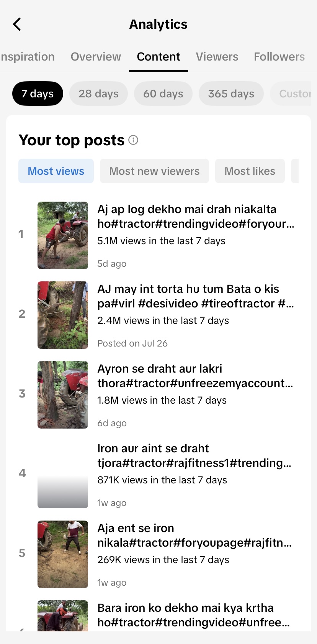The width and height of the screenshot is (317, 644).
Task: Open the Aja ent se iron post title
Action: [194, 536]
